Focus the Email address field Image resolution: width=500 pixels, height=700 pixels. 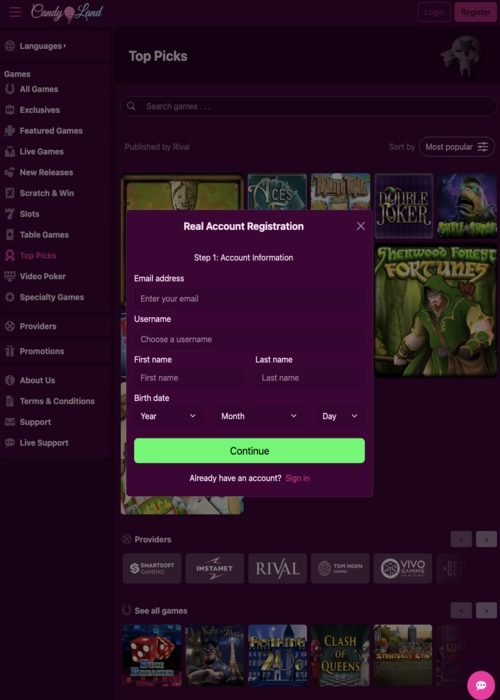coord(250,299)
